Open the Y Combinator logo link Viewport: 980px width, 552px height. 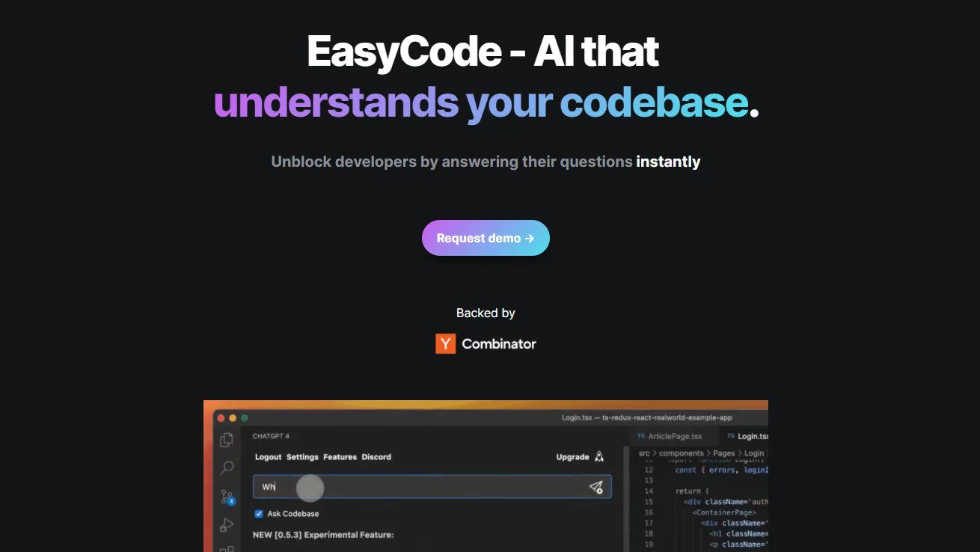tap(486, 343)
